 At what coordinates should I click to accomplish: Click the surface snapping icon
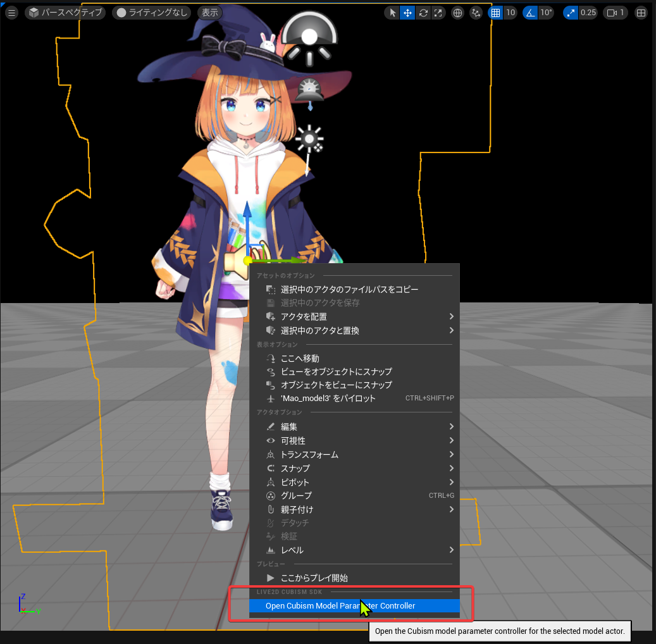(x=476, y=13)
